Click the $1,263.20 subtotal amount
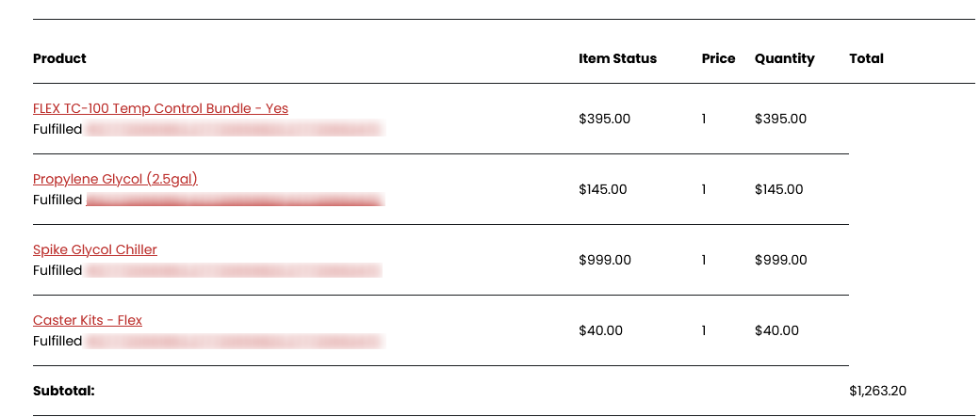Image resolution: width=980 pixels, height=417 pixels. pos(877,391)
